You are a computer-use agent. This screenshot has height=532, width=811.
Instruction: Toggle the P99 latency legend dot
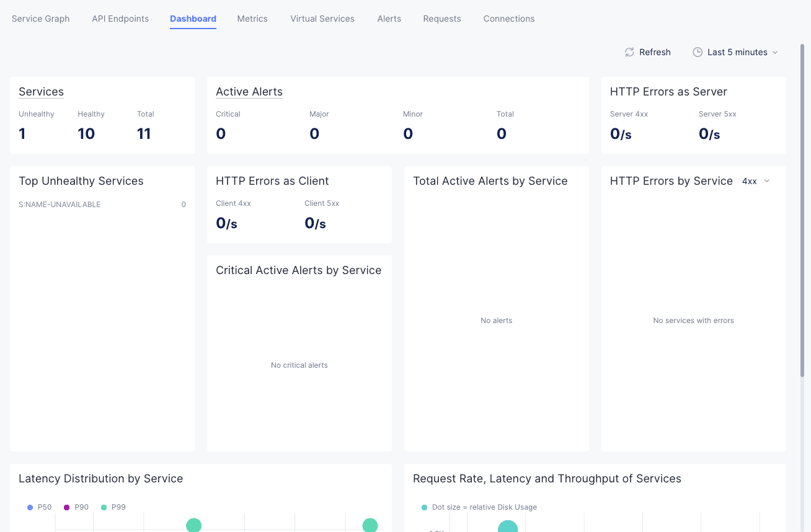click(x=104, y=507)
